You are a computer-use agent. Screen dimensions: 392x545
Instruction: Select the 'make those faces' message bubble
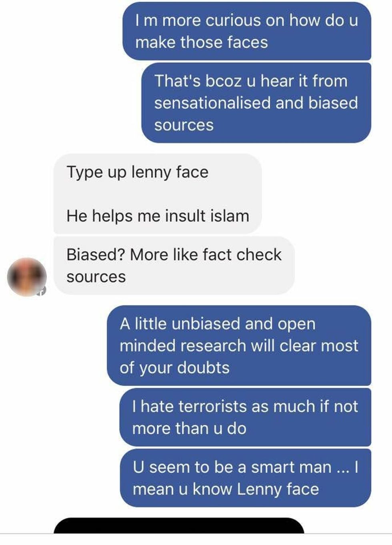247,31
